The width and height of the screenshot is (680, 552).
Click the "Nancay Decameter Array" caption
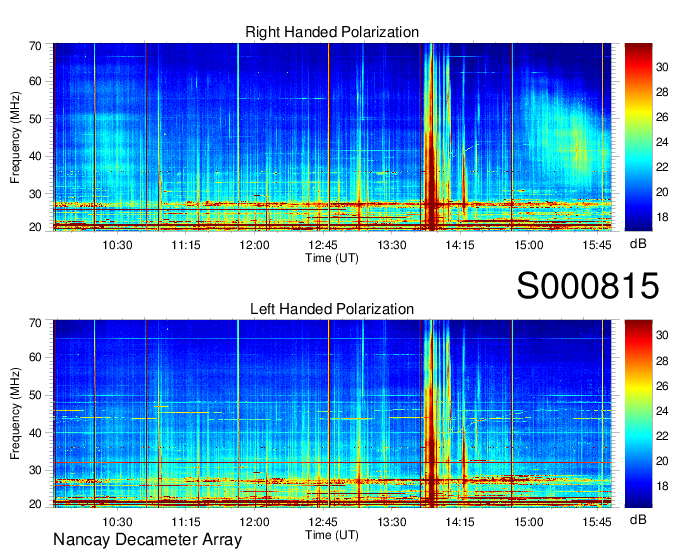click(x=147, y=539)
